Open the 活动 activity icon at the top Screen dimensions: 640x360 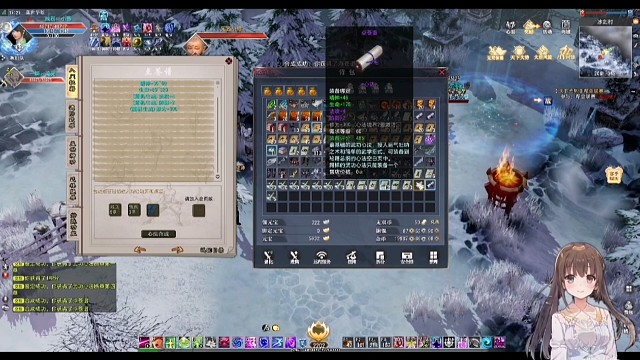547,27
